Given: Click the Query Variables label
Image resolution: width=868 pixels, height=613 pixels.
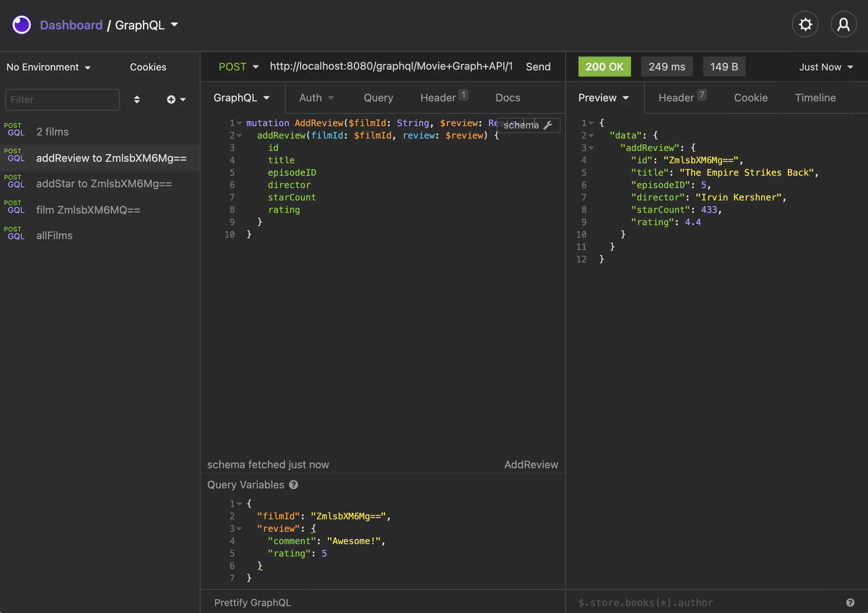Looking at the screenshot, I should tap(245, 485).
